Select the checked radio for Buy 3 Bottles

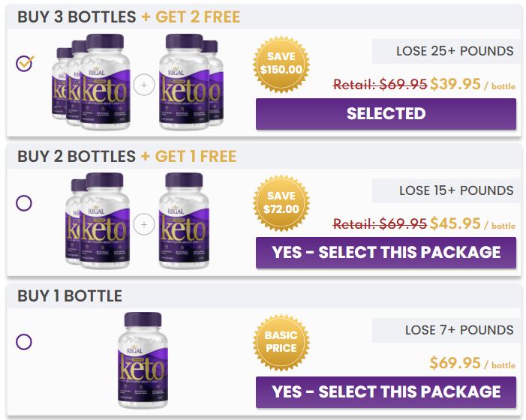[24, 63]
